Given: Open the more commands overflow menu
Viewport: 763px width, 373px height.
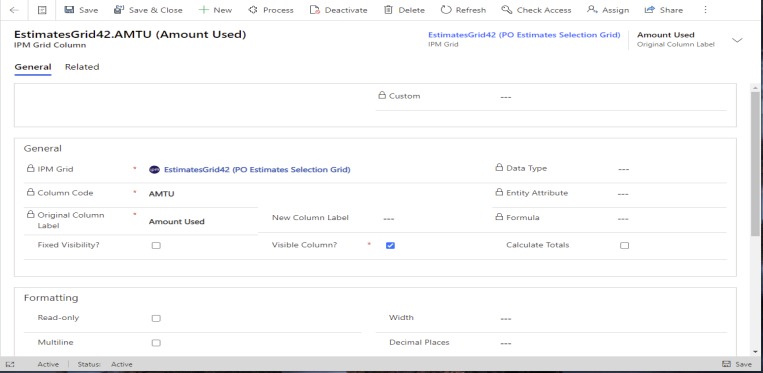Looking at the screenshot, I should (706, 10).
